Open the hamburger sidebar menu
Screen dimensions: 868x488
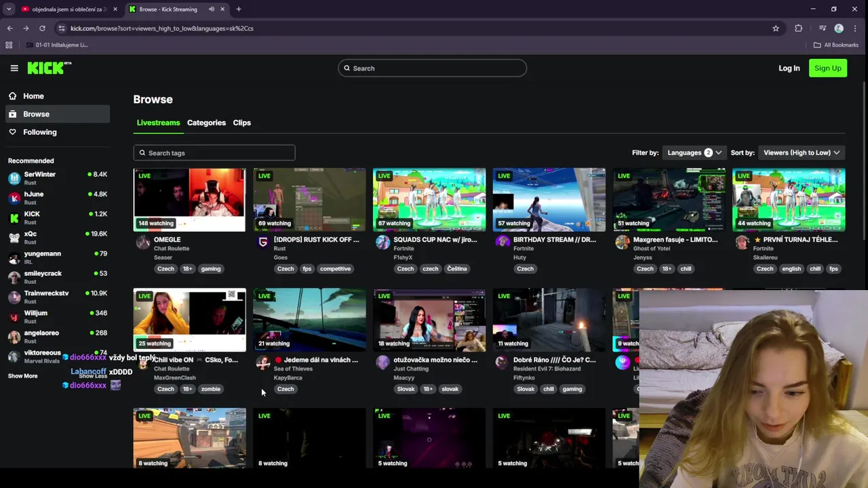(14, 68)
